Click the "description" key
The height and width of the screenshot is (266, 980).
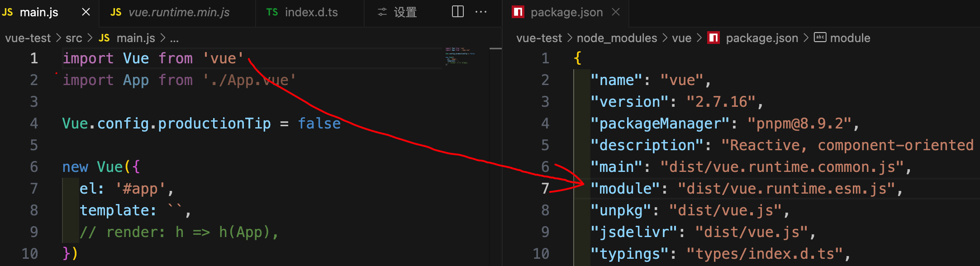[647, 145]
